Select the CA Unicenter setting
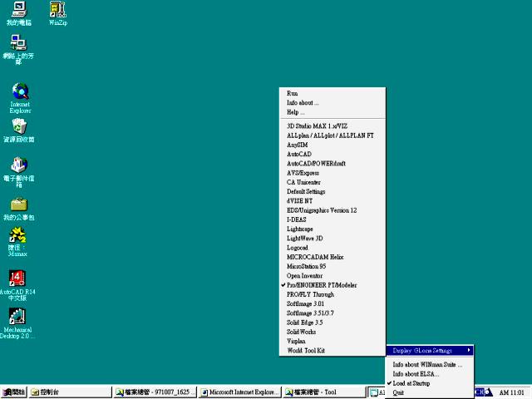532x399 pixels. [x=332, y=182]
